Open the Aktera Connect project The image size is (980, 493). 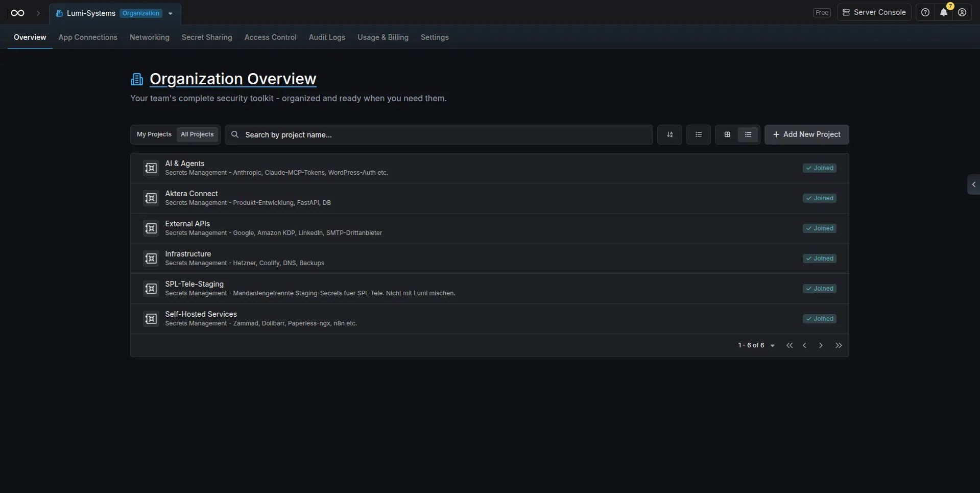(x=489, y=198)
